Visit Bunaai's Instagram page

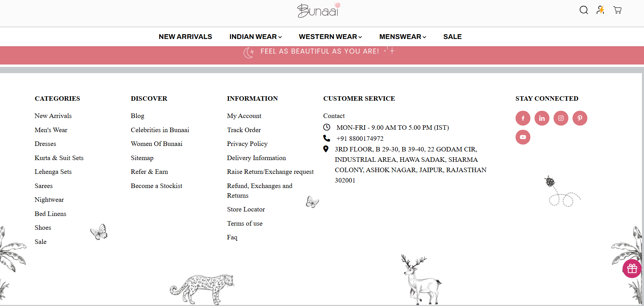(x=561, y=118)
